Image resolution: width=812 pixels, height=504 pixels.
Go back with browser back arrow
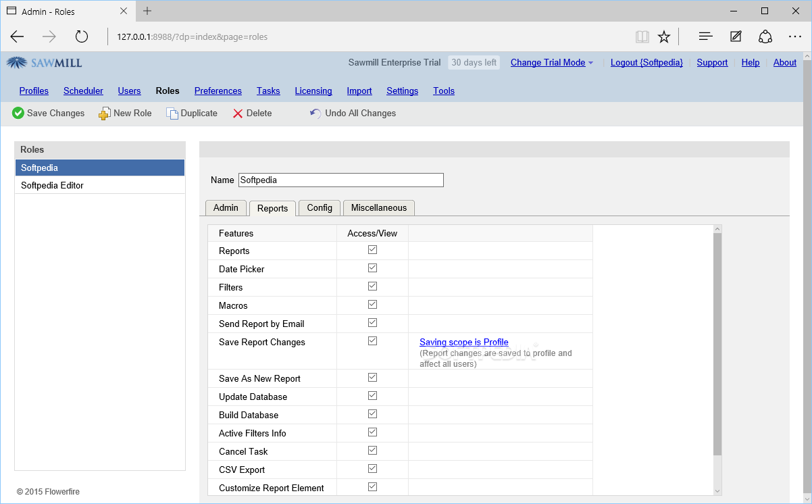pyautogui.click(x=17, y=36)
